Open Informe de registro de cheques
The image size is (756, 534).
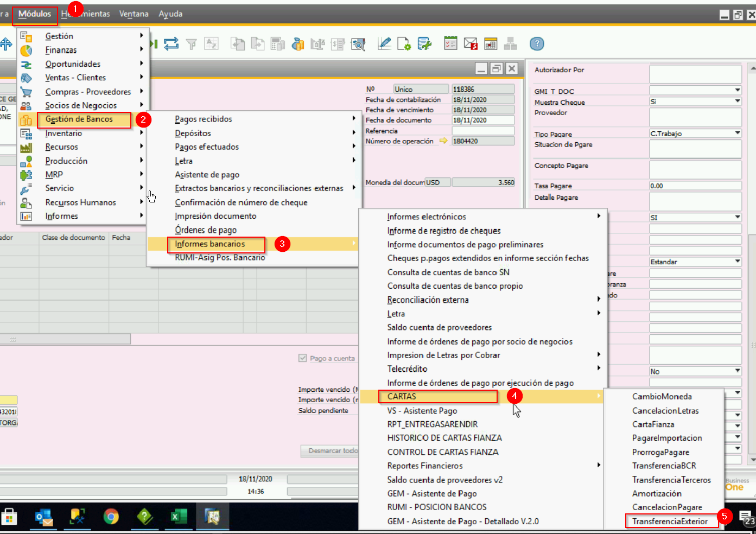point(444,231)
